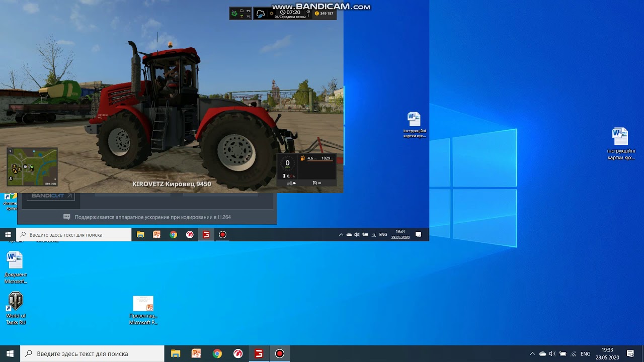Open Start menu on taskbar showing 19:34
644x362 pixels.
point(8,235)
